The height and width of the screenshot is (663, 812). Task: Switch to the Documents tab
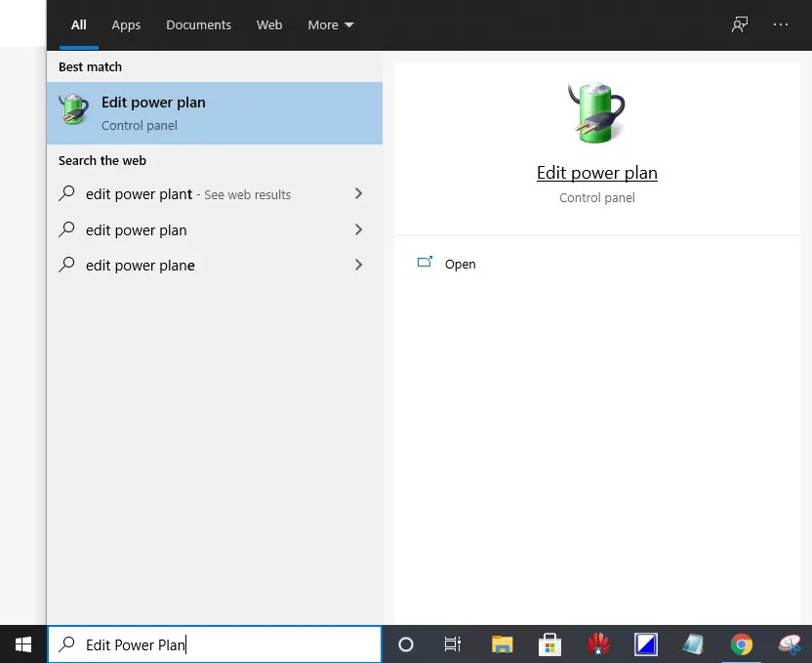click(198, 24)
